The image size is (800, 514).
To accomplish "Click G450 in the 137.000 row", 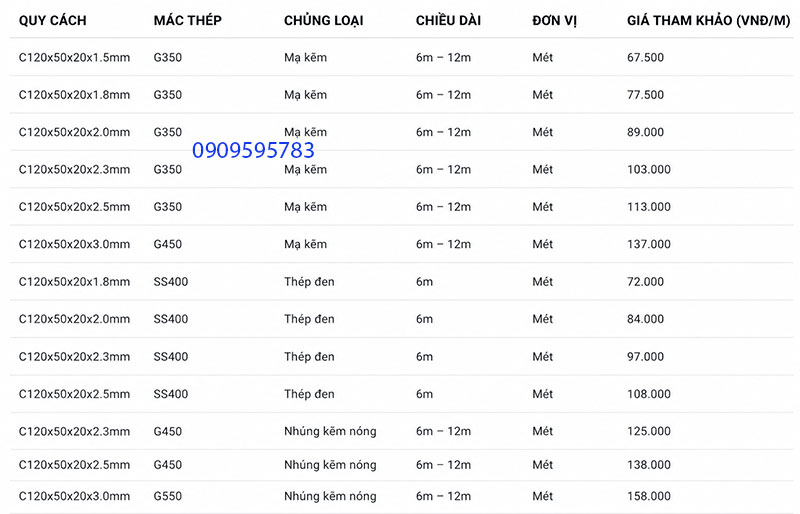I will click(x=168, y=244).
